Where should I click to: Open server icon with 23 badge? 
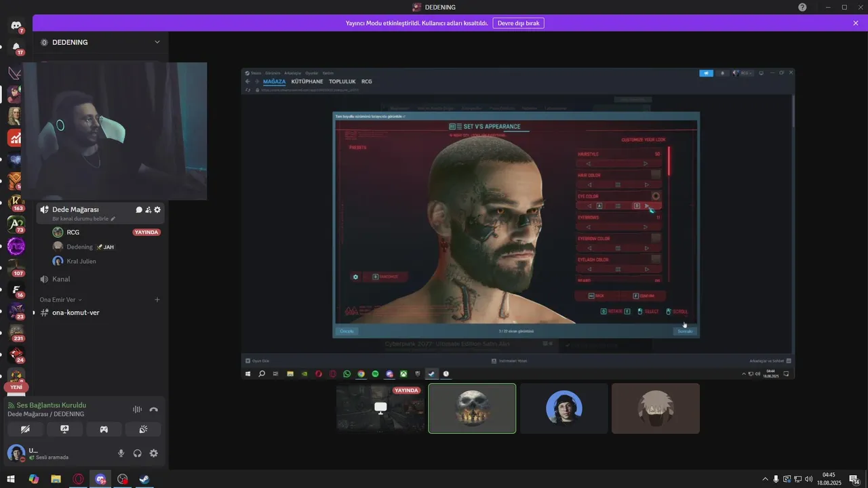16,311
